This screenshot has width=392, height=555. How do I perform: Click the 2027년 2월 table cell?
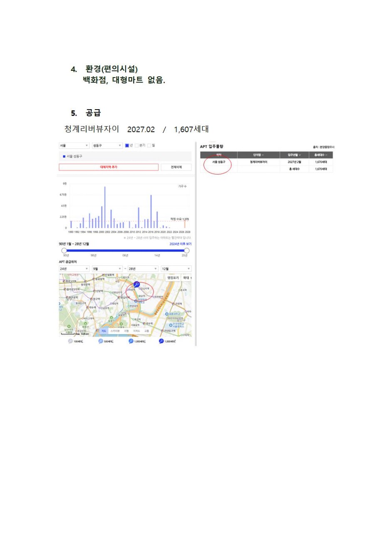[x=294, y=162]
